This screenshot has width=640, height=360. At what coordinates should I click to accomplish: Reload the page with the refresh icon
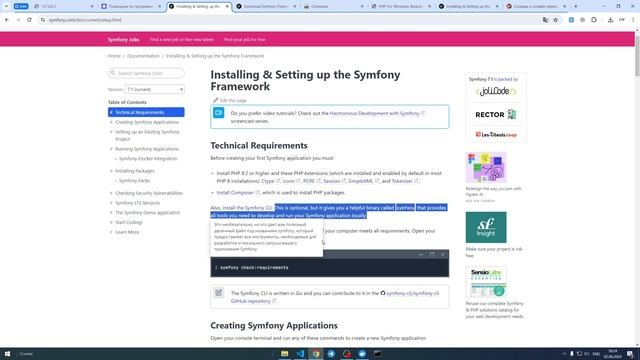tap(29, 20)
